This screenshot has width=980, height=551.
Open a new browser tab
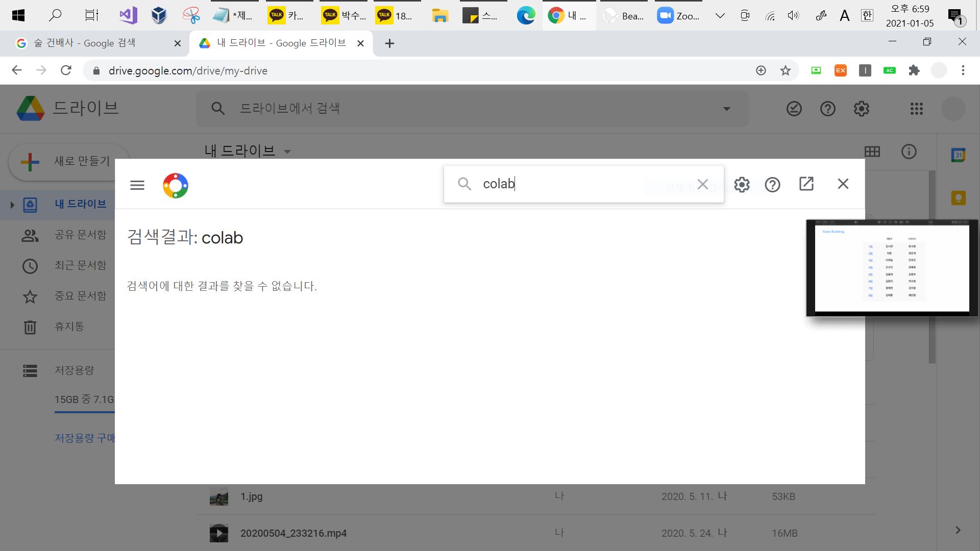(x=389, y=43)
